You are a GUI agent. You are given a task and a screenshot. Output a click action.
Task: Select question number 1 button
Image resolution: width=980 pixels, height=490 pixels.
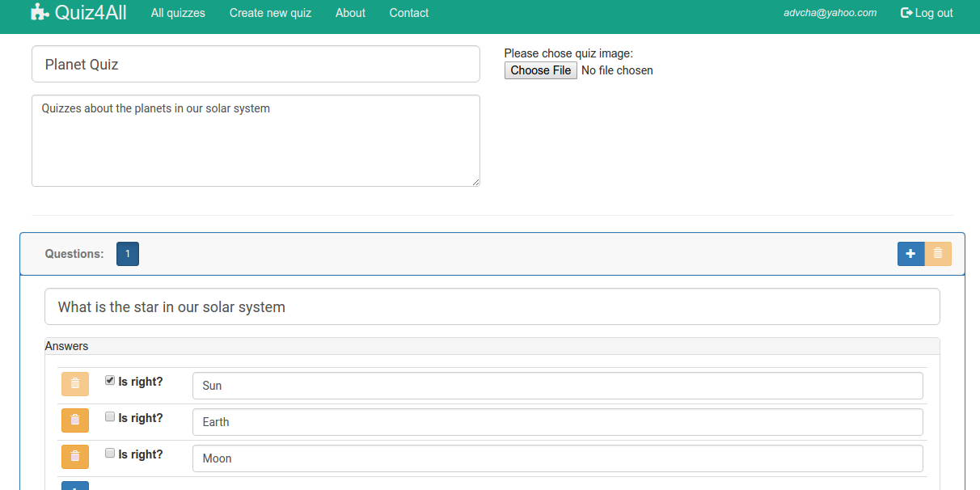128,254
